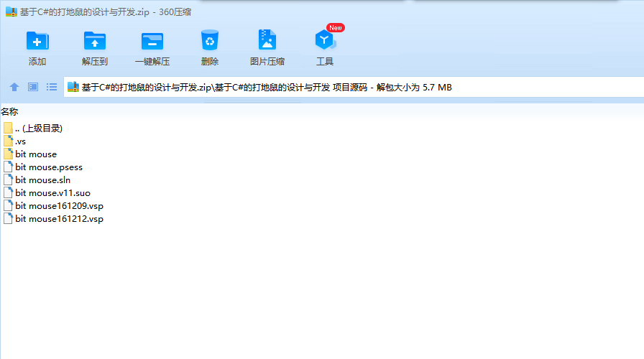Open the 工具 (Tools) icon with New badge
Image resolution: width=644 pixels, height=359 pixels.
pos(326,39)
